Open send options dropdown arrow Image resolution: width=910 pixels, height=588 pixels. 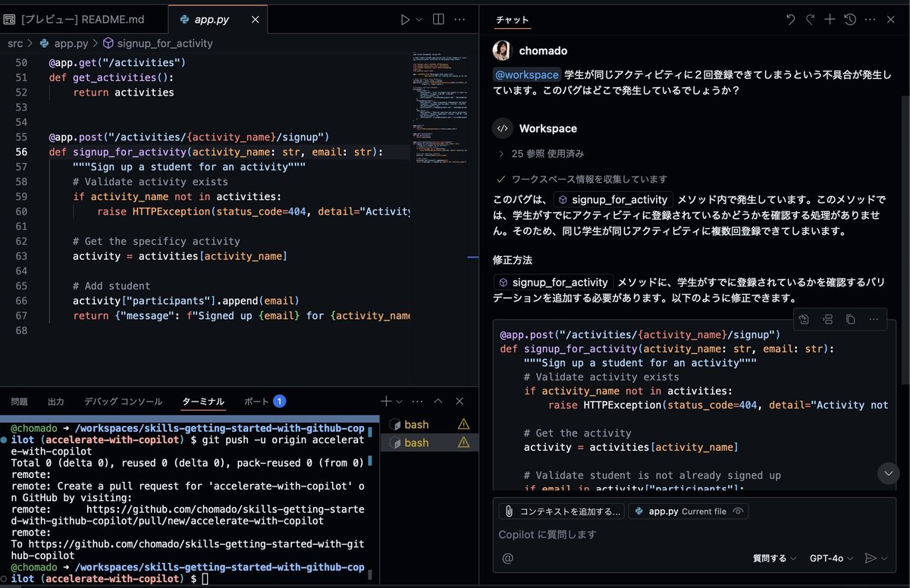[886, 558]
